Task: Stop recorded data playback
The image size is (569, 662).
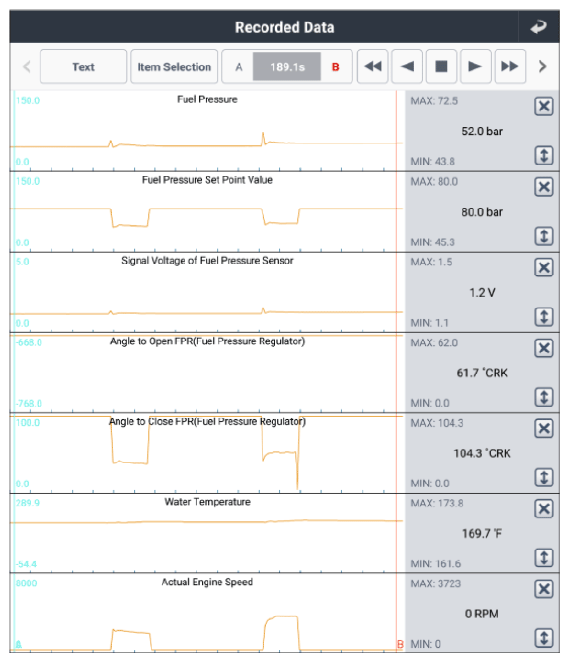Action: tap(441, 67)
